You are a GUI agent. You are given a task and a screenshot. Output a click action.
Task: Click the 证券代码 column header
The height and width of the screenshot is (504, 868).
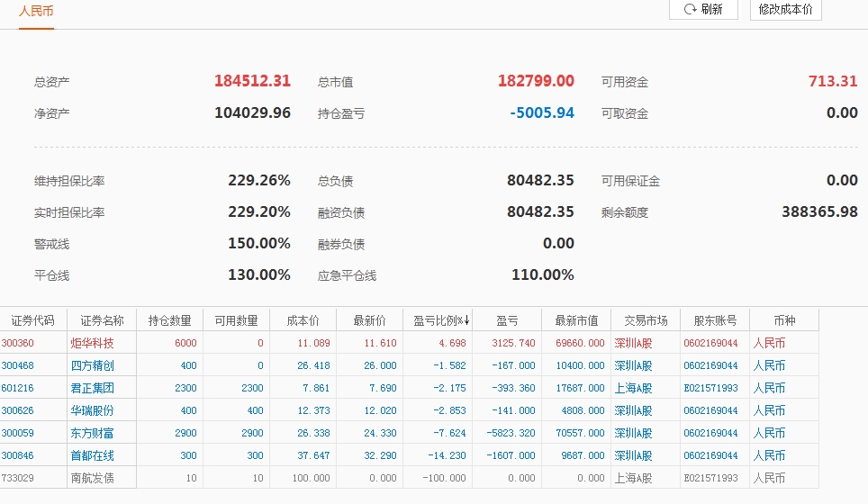[x=33, y=320]
